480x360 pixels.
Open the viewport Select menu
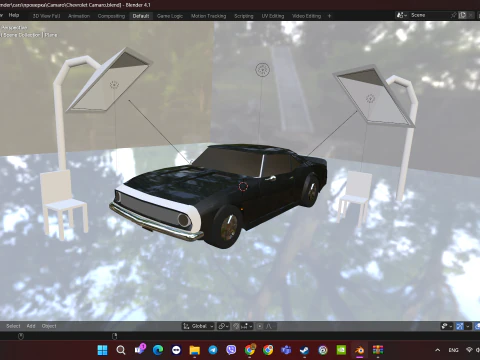pos(13,326)
